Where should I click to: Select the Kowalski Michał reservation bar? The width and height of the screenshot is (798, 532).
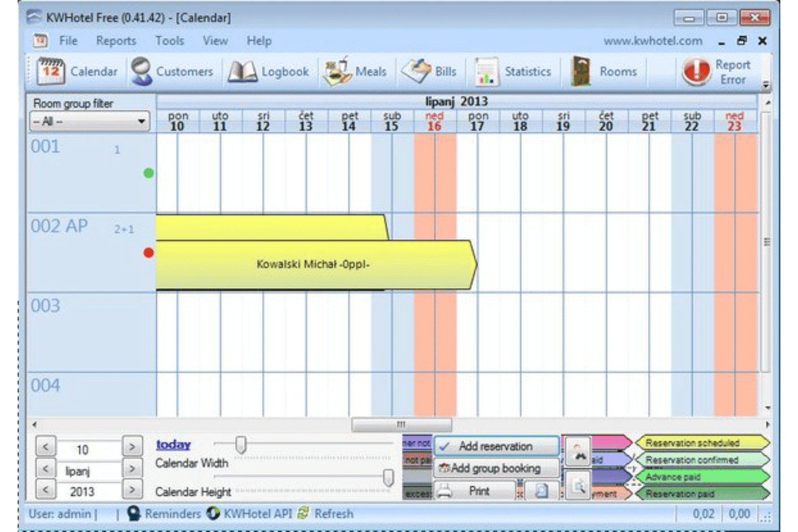tap(316, 265)
